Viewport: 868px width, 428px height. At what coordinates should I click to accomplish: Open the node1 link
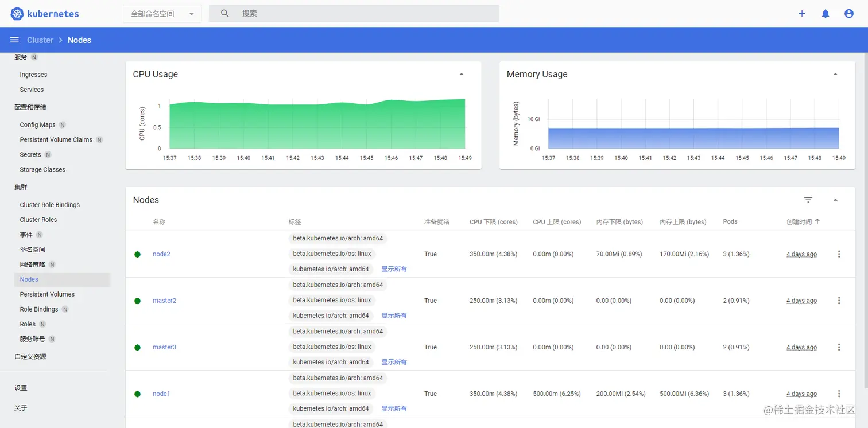pyautogui.click(x=161, y=394)
